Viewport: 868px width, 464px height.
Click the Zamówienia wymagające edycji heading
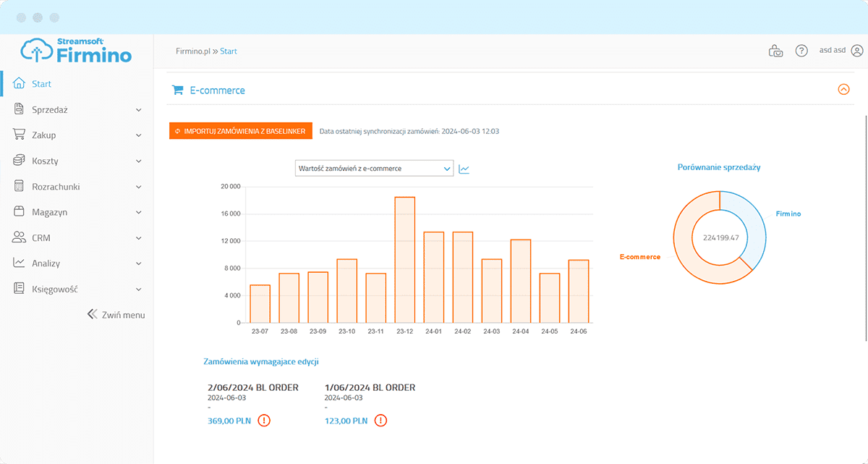click(x=261, y=360)
